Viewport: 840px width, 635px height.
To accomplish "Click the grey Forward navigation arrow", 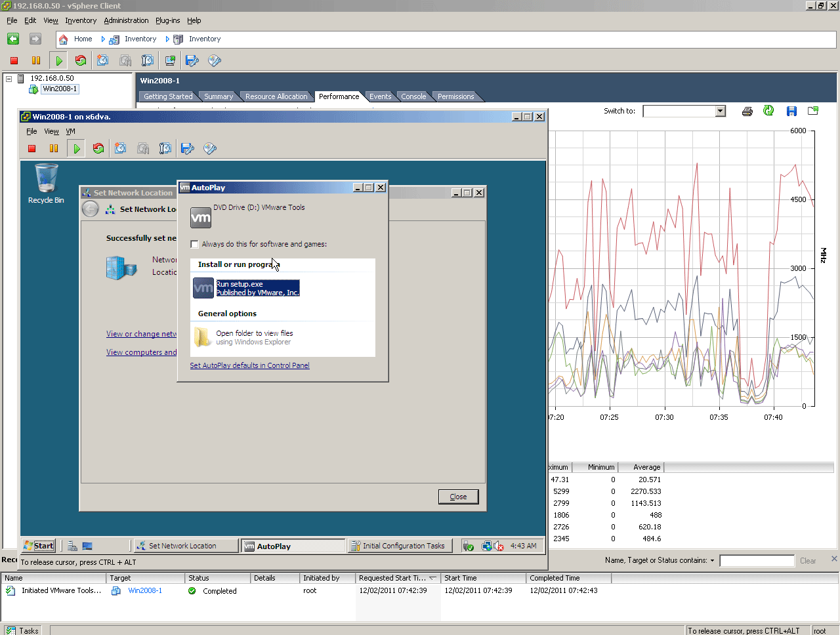I will 35,39.
